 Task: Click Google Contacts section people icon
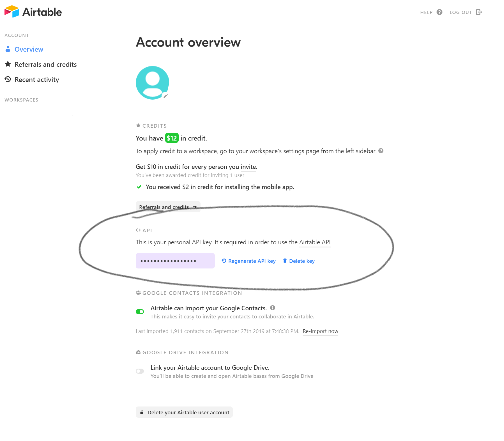pos(138,293)
